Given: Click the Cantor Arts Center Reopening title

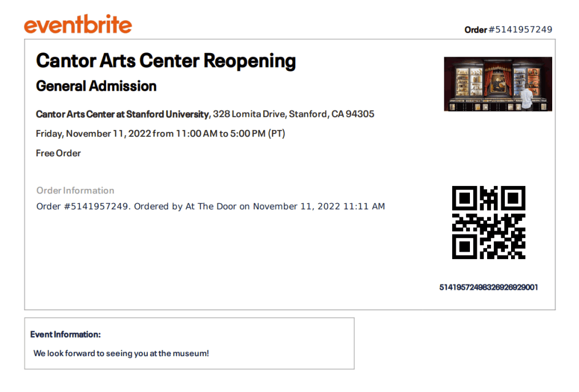Looking at the screenshot, I should click(x=166, y=61).
